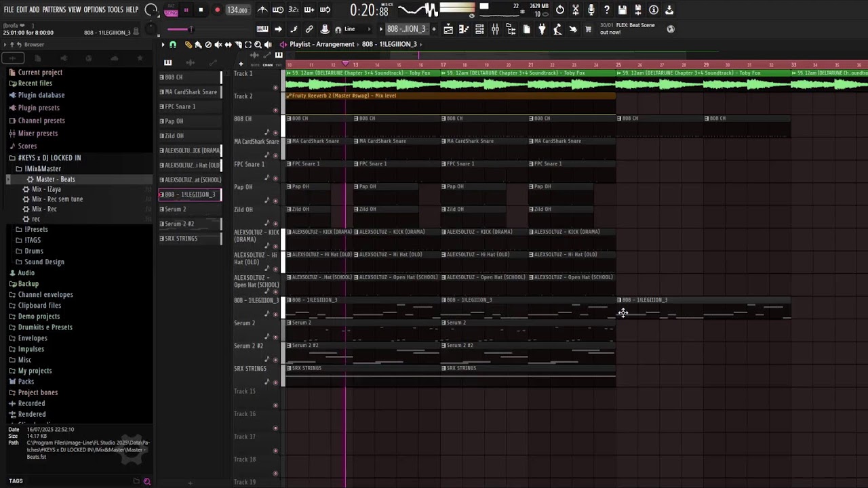
Task: Click the 134.000 tempo field
Action: (x=237, y=10)
